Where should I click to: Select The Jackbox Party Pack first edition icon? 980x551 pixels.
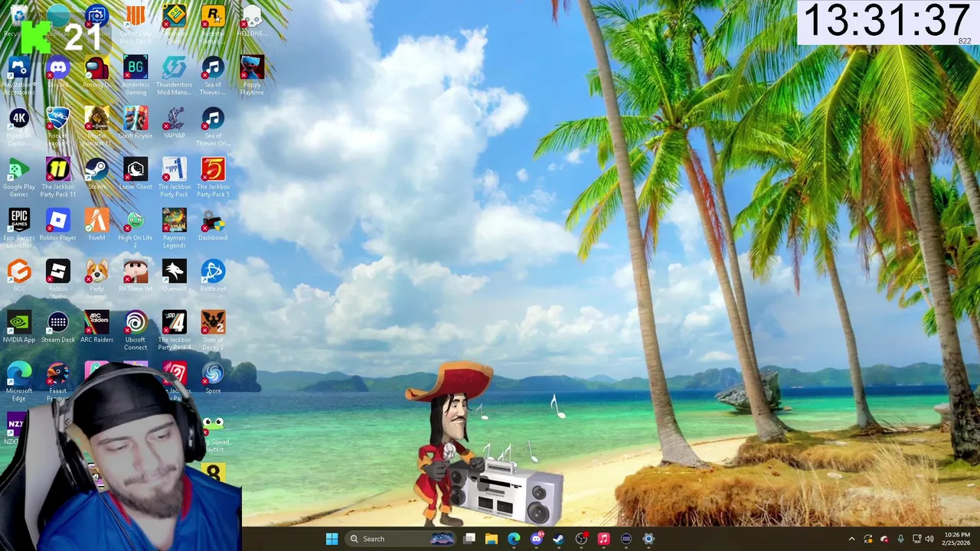[174, 178]
